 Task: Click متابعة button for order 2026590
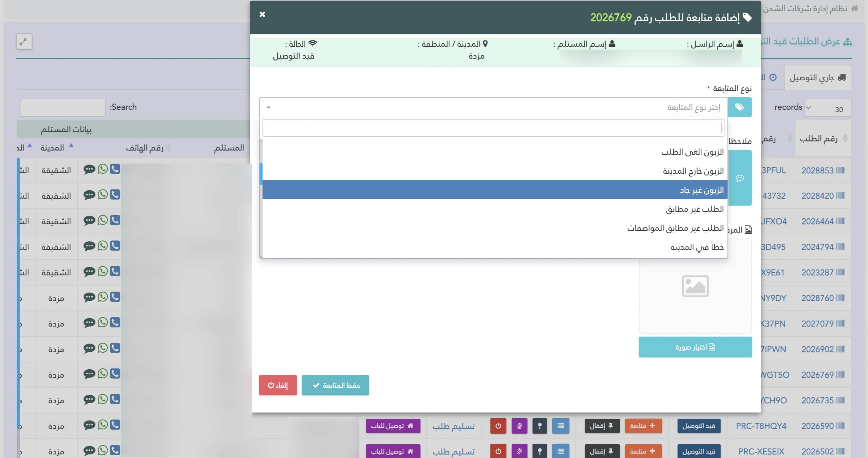coord(643,426)
